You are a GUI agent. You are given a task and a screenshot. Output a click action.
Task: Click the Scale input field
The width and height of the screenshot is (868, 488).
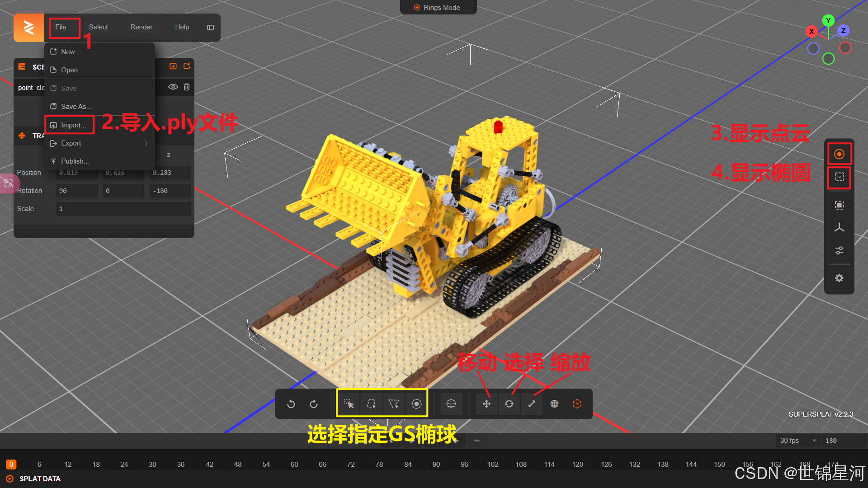click(123, 209)
